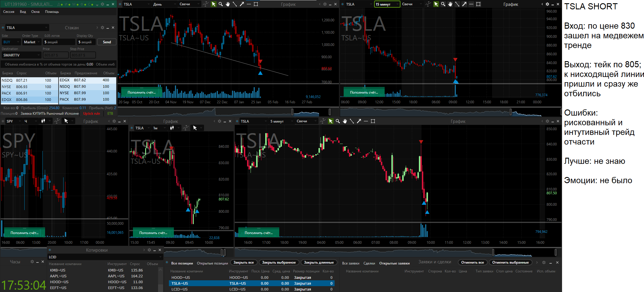Open the 5 минут timeframe dropdown
Screen dimensions: 644x292
[281, 121]
